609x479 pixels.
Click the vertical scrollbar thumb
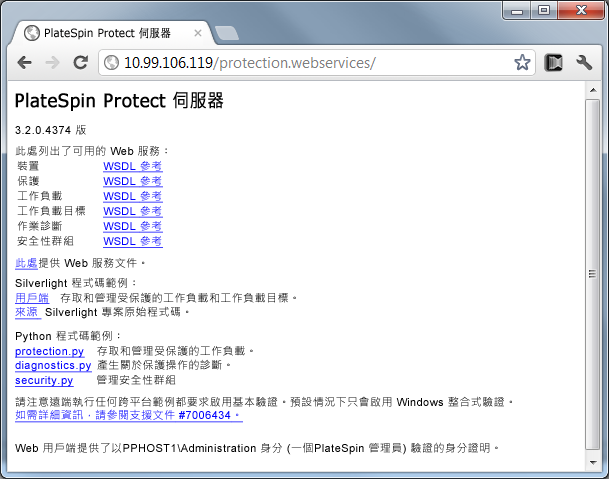tap(593, 274)
